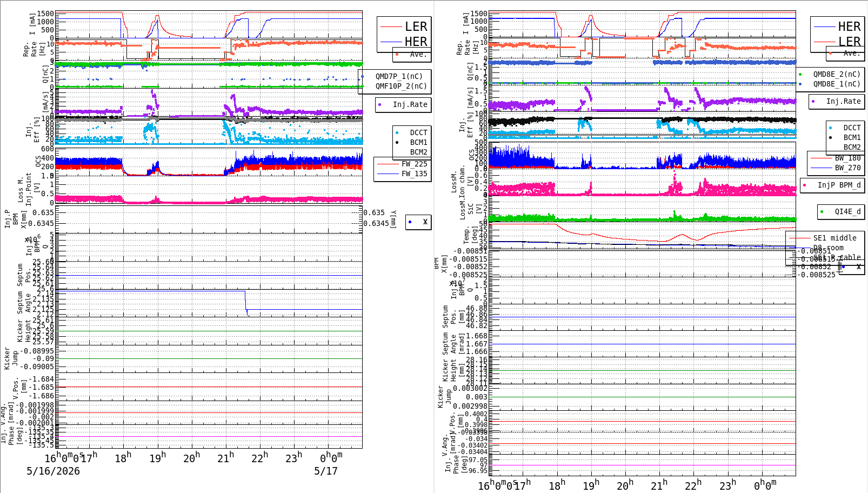Click the 19h tick label in right plot
The width and height of the screenshot is (868, 493).
pyautogui.click(x=591, y=485)
